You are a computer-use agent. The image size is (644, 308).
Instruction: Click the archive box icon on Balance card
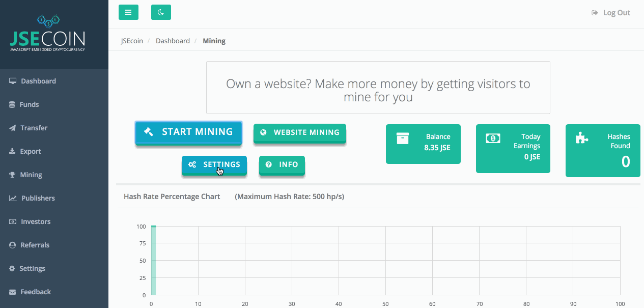point(403,138)
